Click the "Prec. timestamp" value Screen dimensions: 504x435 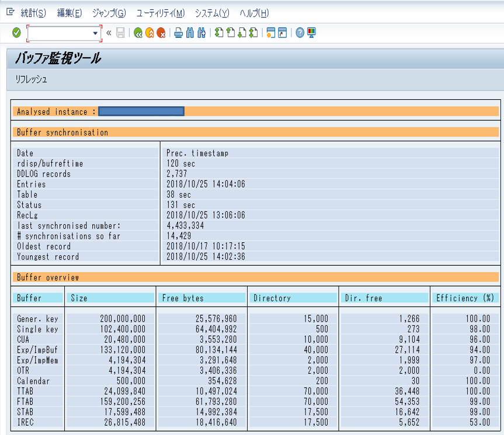(197, 153)
